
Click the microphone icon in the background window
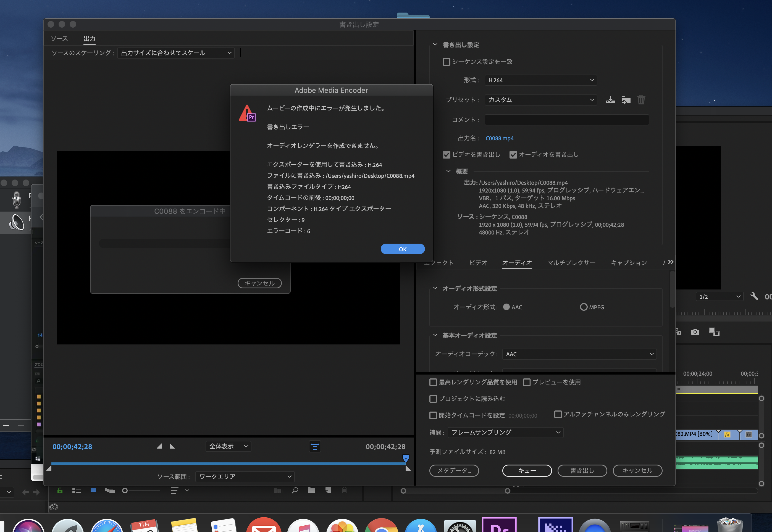pos(16,200)
